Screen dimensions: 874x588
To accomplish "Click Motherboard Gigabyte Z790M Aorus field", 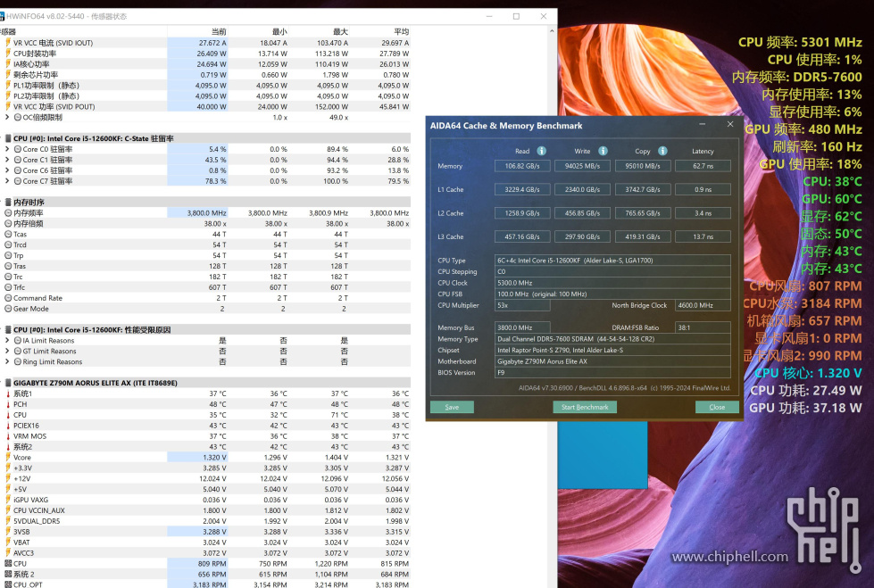I will 612,361.
